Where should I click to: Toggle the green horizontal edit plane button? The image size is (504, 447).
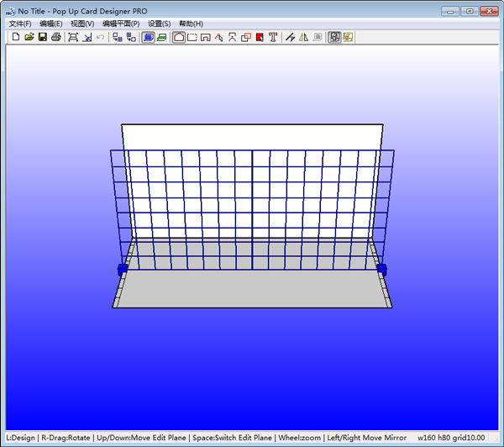[x=161, y=37]
